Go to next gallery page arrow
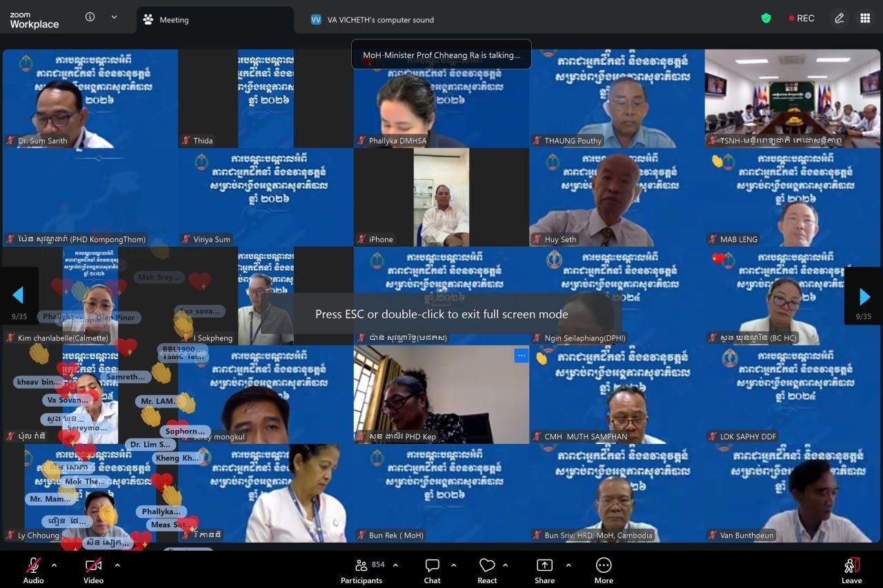 pos(864,296)
